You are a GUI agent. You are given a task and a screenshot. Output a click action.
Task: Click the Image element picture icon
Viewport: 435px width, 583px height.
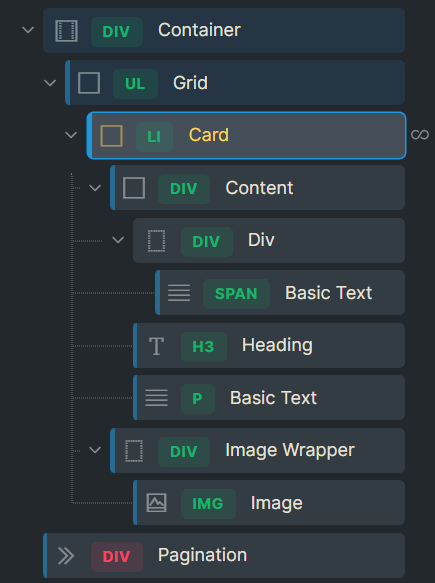157,503
